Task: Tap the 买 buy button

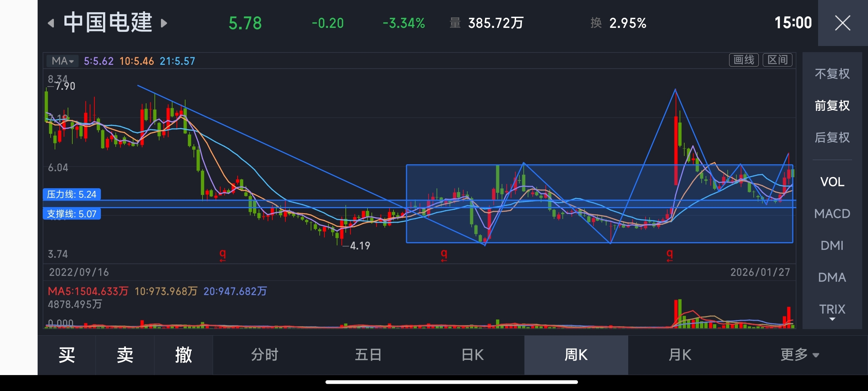Action: pyautogui.click(x=67, y=355)
